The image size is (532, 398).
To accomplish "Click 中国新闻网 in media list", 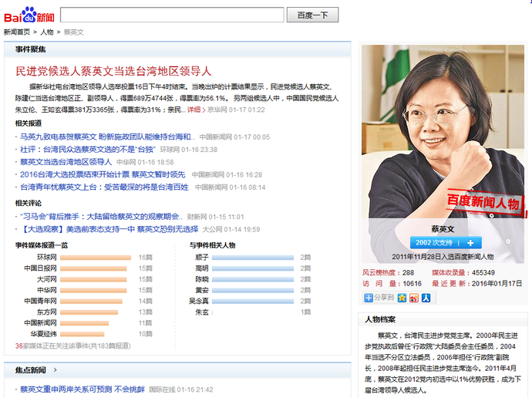I will [40, 322].
